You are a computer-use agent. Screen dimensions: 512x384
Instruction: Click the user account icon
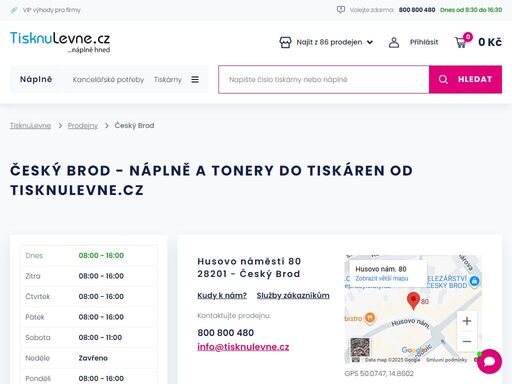click(394, 42)
